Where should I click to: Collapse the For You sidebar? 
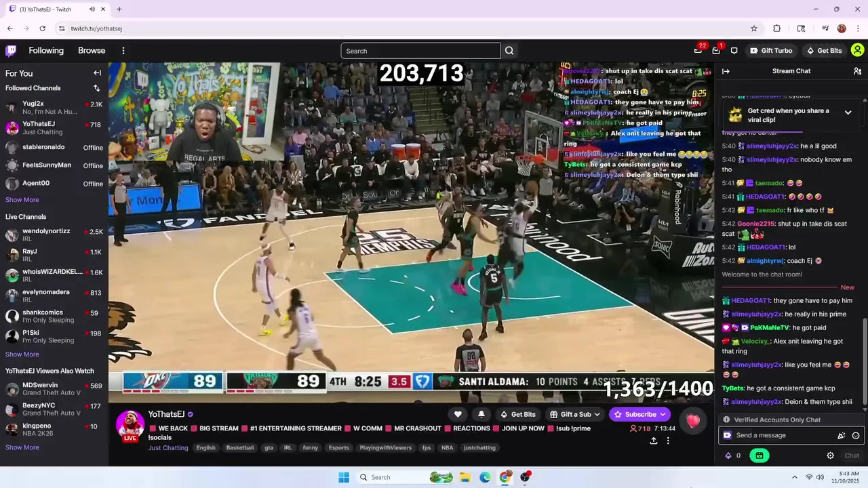click(x=97, y=73)
